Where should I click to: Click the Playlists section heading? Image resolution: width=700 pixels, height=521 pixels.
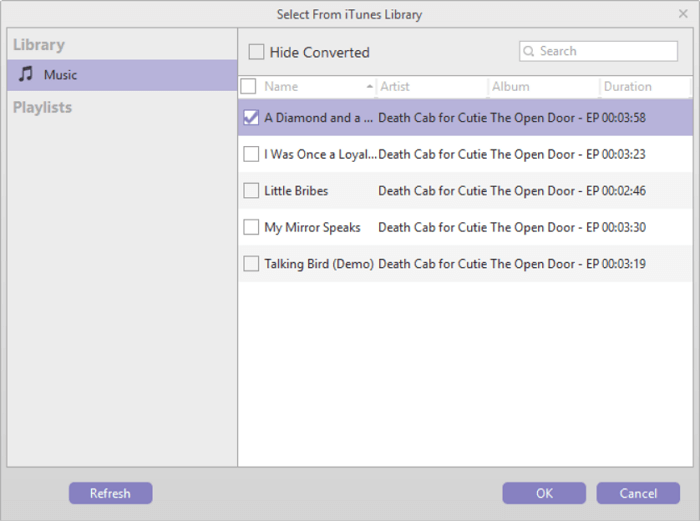pos(42,108)
